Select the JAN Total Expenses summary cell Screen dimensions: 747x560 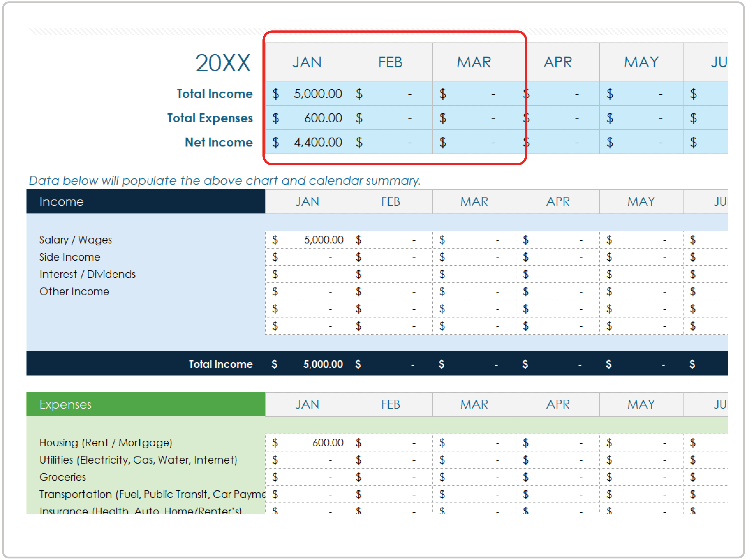pos(307,118)
